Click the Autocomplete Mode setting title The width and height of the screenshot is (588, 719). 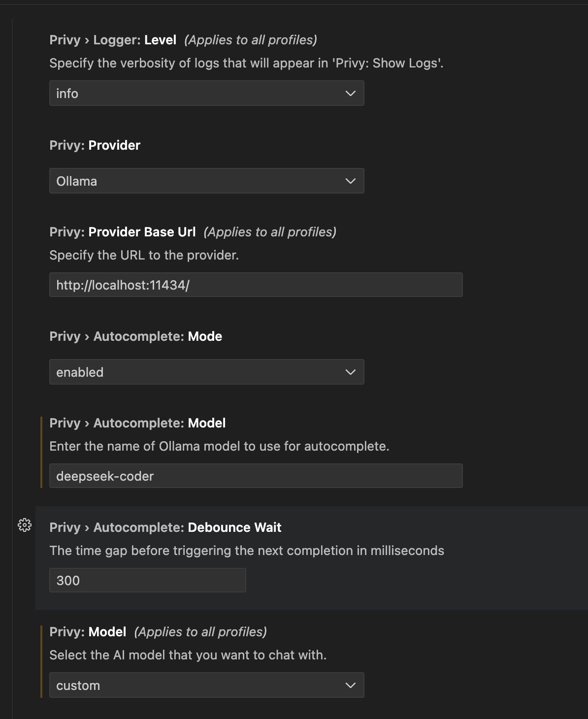point(136,336)
